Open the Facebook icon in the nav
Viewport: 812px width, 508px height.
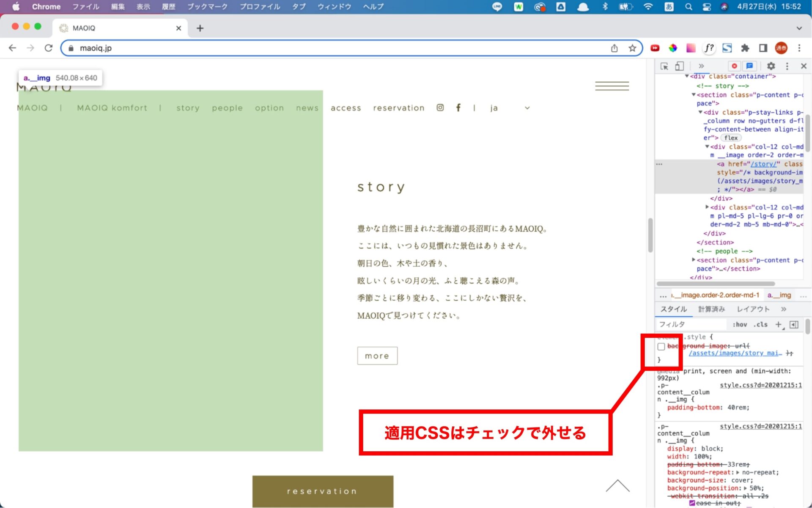tap(458, 108)
